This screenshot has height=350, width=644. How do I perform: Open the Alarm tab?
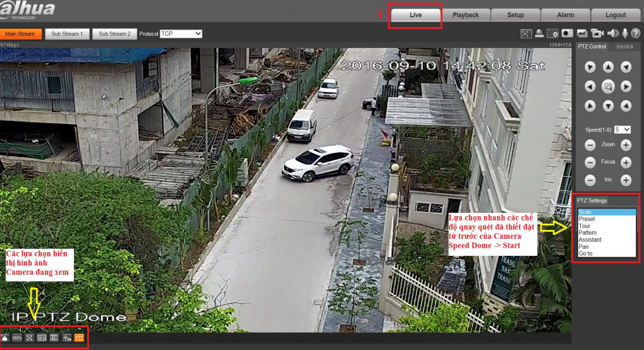click(566, 15)
